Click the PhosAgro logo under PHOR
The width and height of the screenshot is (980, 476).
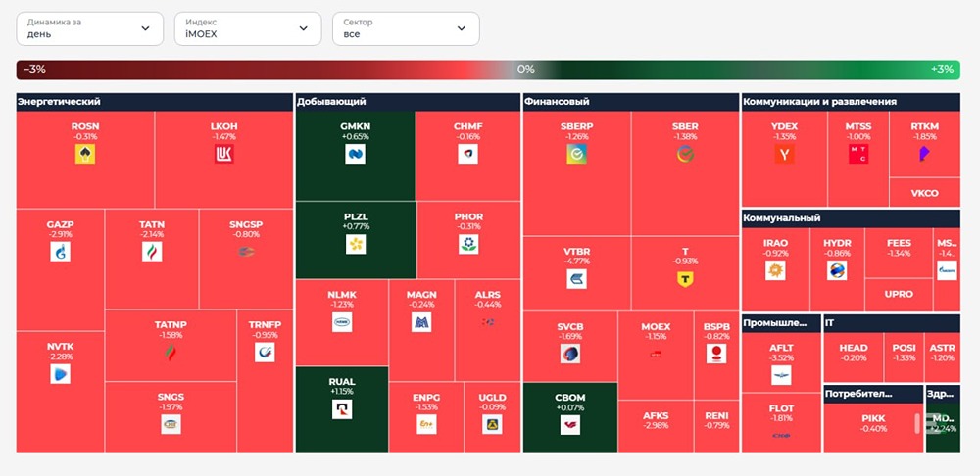[468, 244]
